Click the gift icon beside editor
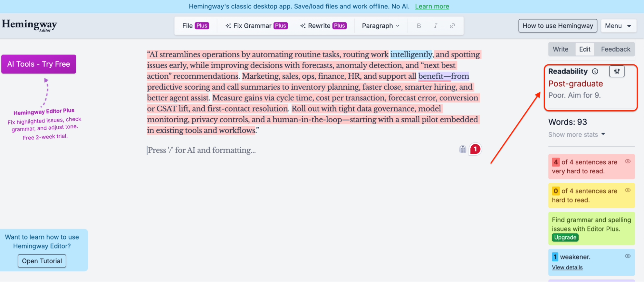This screenshot has height=282, width=644. click(x=463, y=149)
